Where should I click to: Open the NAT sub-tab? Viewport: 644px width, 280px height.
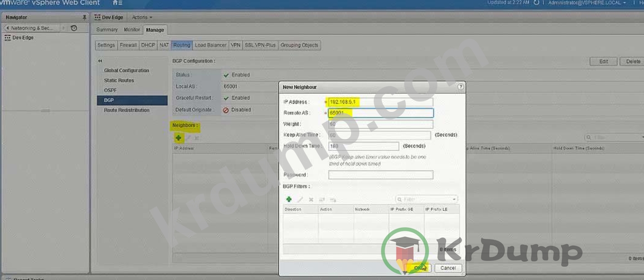164,45
